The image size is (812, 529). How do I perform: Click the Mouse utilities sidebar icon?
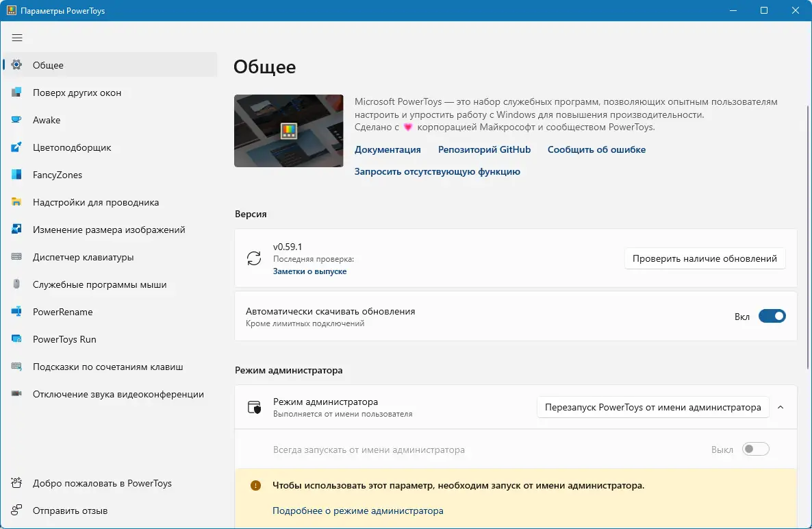click(16, 284)
